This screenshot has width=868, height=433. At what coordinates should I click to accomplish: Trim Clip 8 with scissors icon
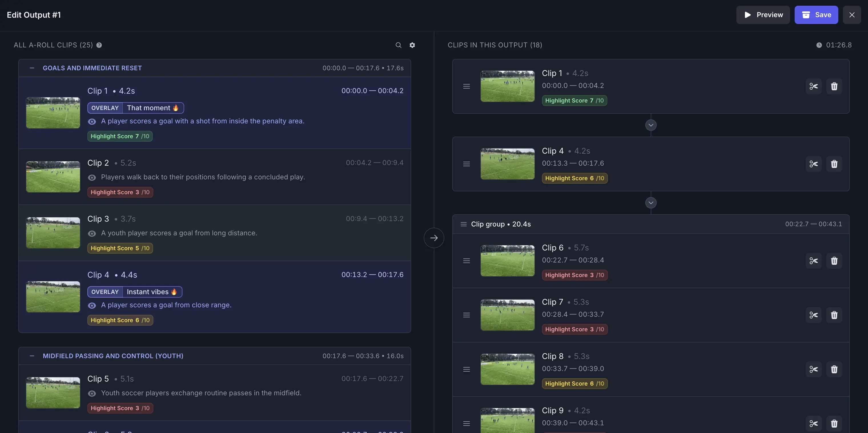(x=813, y=369)
